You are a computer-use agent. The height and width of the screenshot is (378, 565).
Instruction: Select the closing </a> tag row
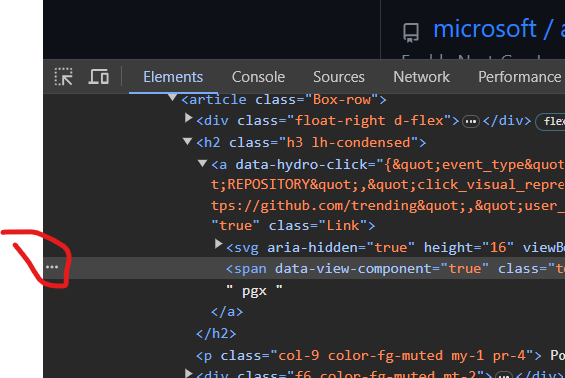227,312
